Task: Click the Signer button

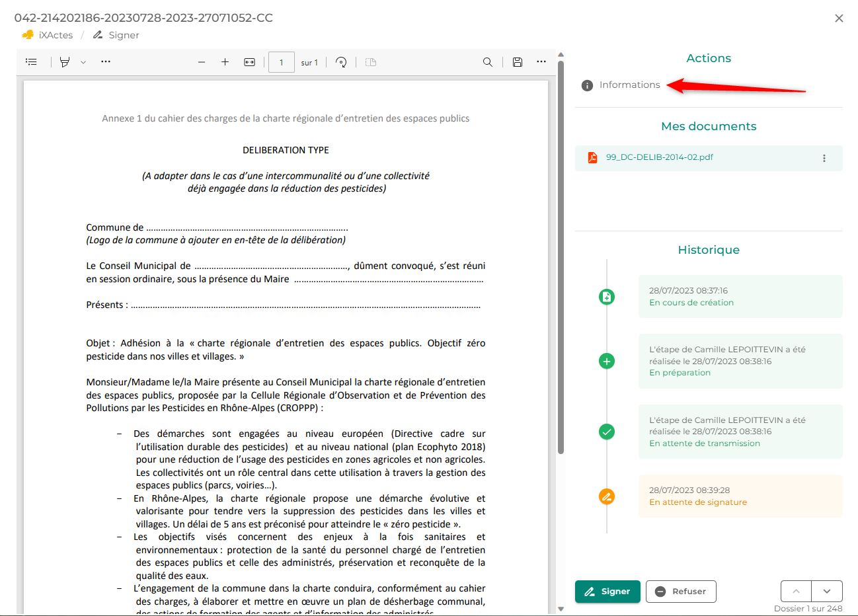Action: tap(607, 592)
